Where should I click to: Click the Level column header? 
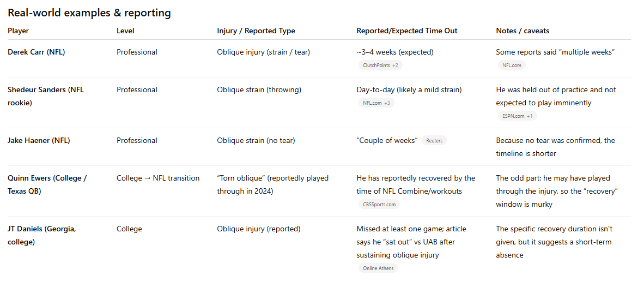point(125,31)
